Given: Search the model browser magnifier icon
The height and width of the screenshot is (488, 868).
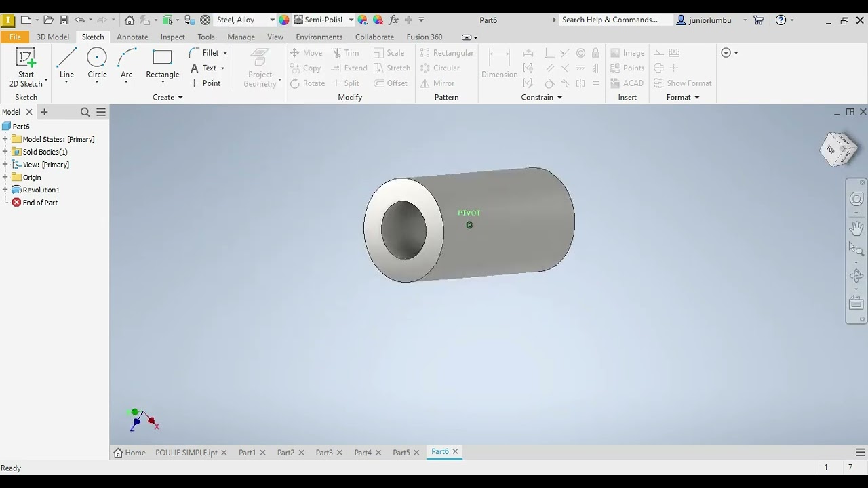Looking at the screenshot, I should click(x=85, y=112).
